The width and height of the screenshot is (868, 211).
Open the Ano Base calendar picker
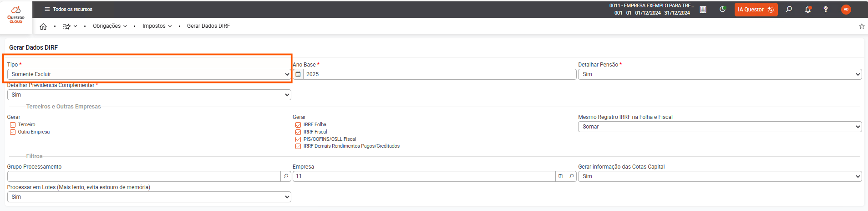click(298, 74)
